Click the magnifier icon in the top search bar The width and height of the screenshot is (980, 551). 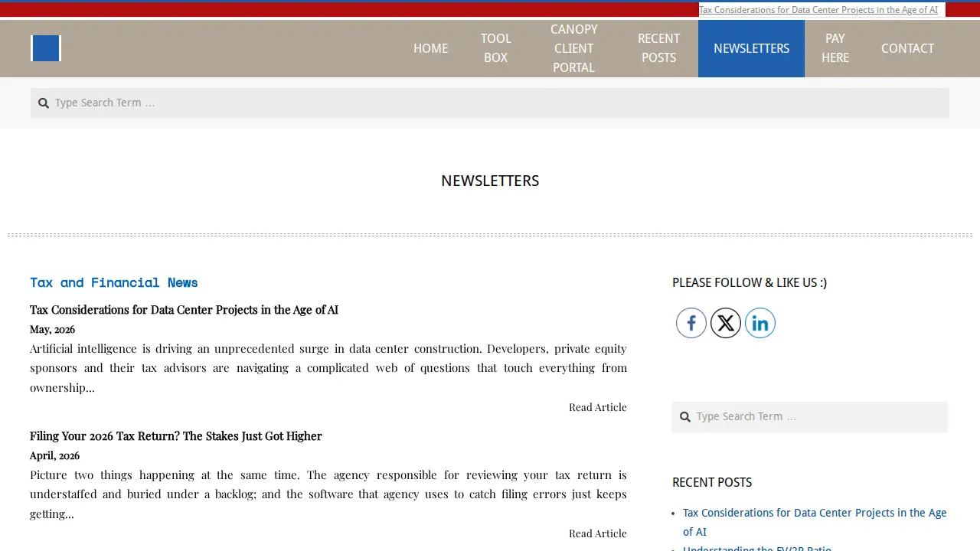click(44, 103)
